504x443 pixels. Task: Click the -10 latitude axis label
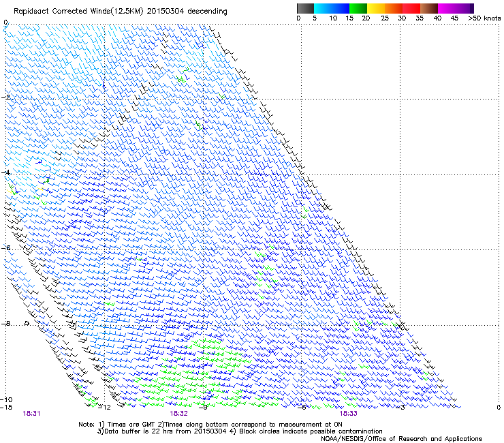[x=6, y=399]
